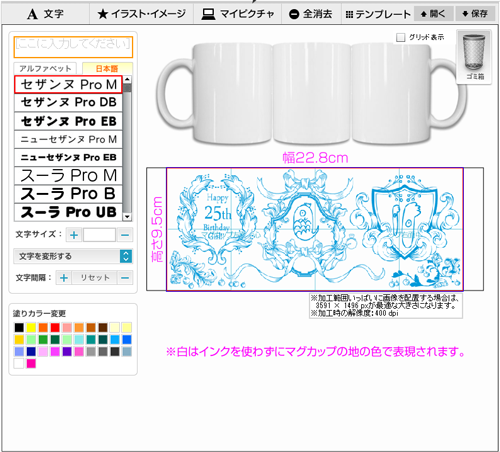Click the 文字サイズ value field
This screenshot has height=452, width=500.
pos(99,235)
